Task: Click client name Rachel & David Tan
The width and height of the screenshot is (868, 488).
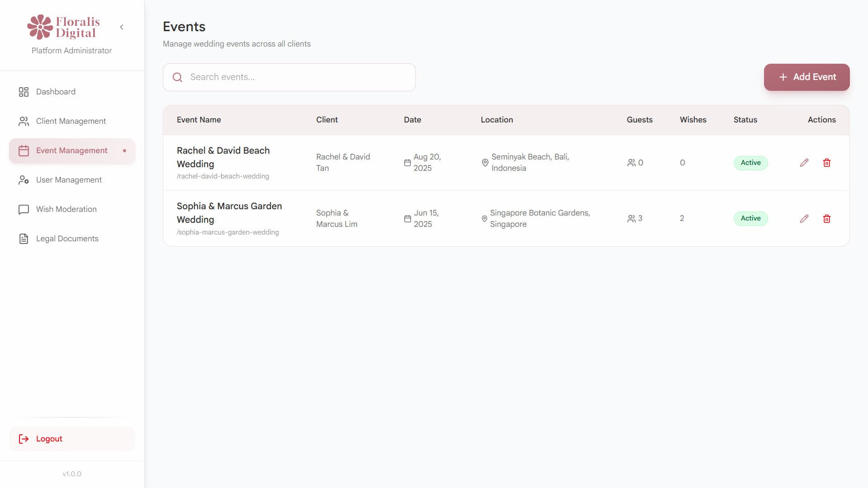Action: [x=343, y=163]
